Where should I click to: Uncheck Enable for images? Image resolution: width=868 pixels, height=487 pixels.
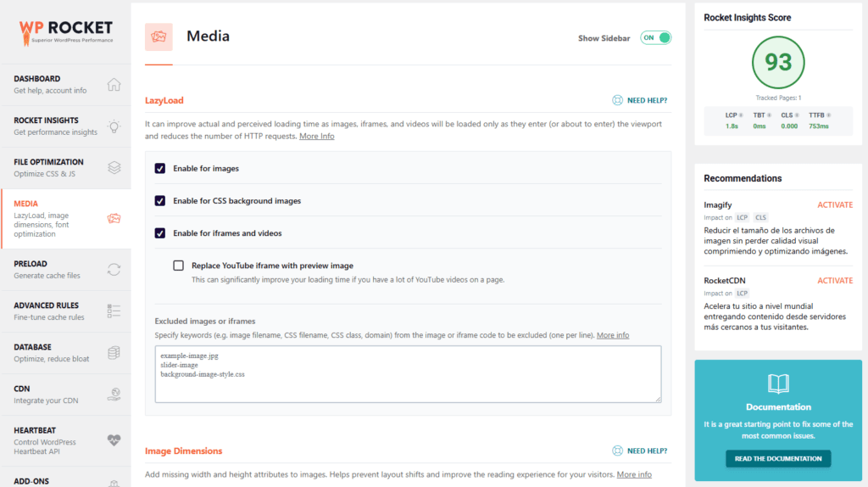(x=160, y=169)
